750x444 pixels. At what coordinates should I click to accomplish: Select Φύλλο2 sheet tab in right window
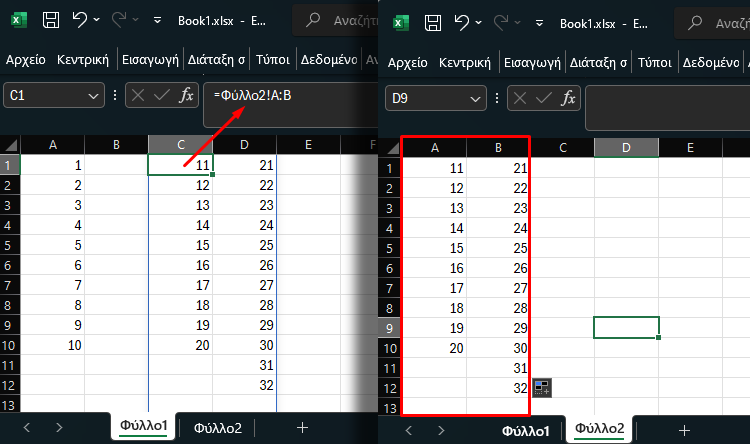coord(599,428)
